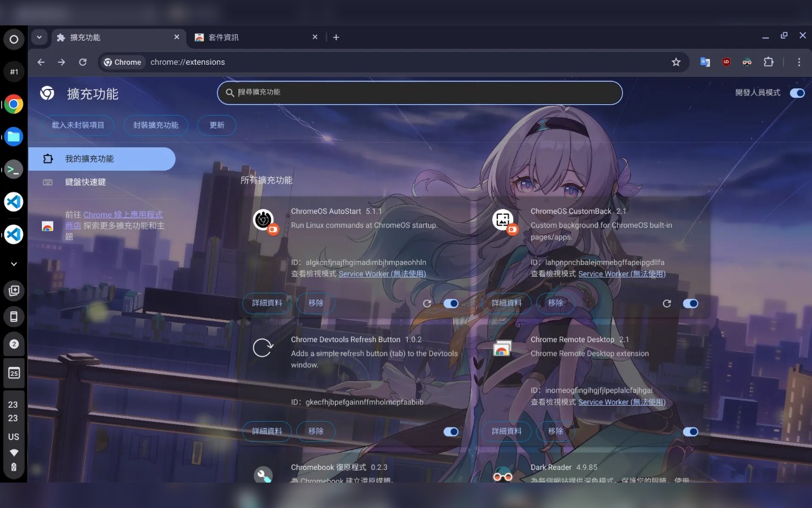Disable Chrome Devtools Refresh Button extension
The image size is (812, 508).
pyautogui.click(x=451, y=432)
